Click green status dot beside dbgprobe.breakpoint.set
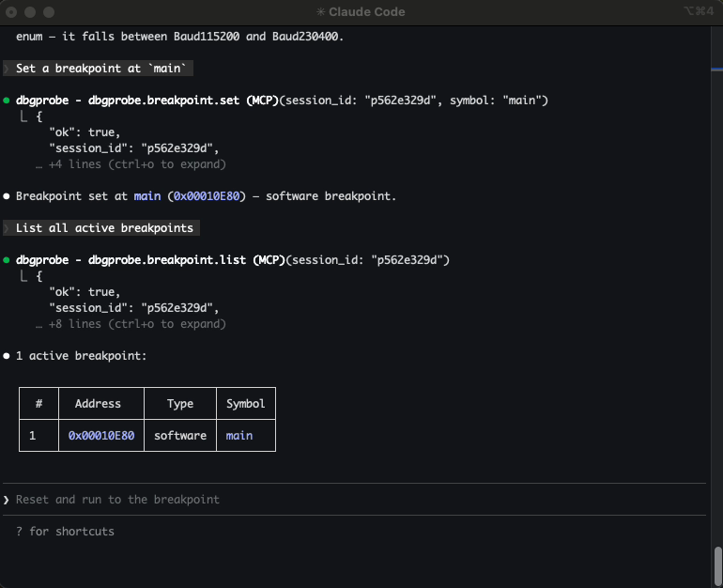The image size is (723, 588). 7,101
